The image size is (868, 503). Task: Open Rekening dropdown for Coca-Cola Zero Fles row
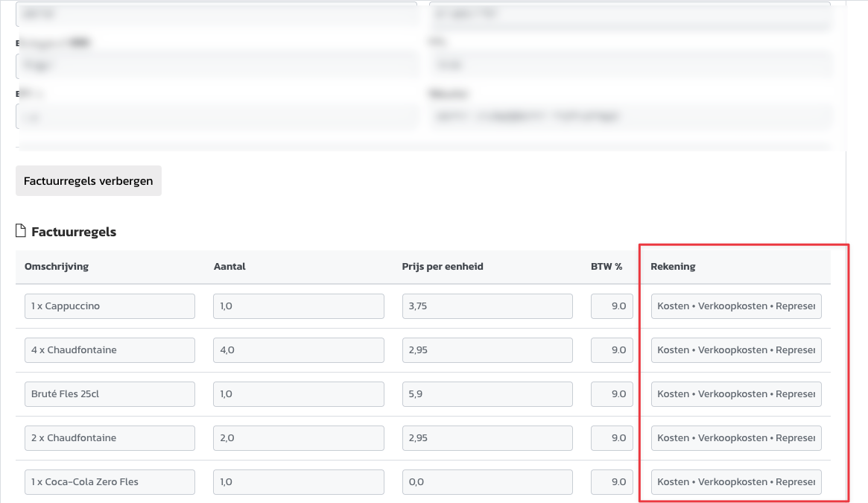[x=735, y=482]
